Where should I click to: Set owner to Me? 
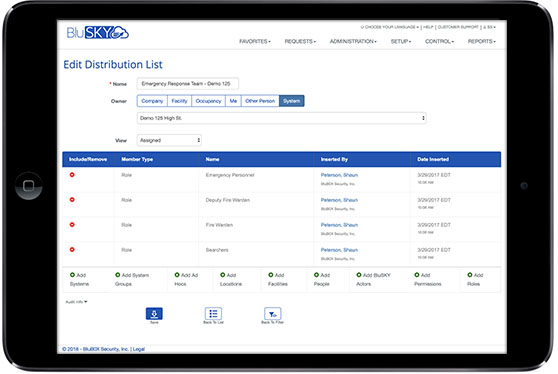pos(233,101)
